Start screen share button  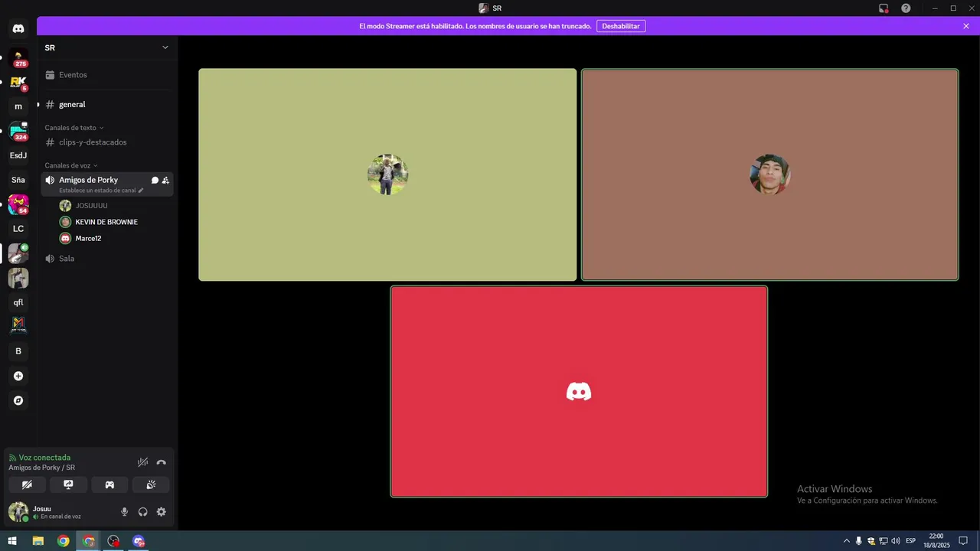68,484
